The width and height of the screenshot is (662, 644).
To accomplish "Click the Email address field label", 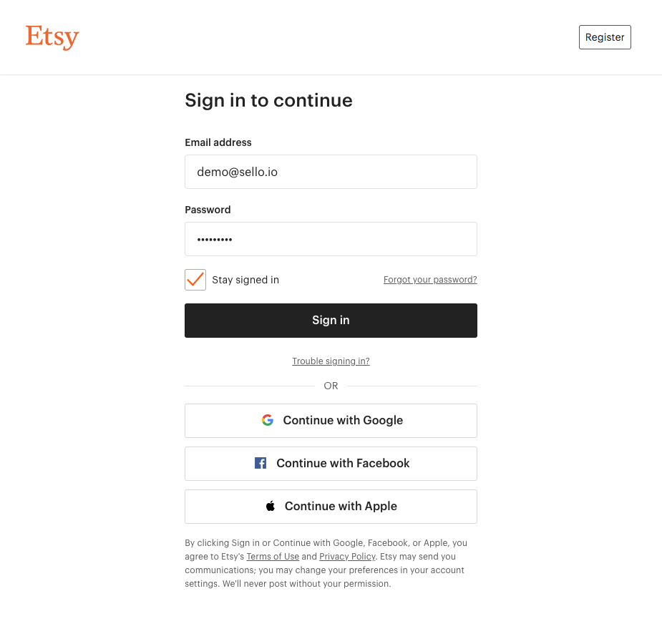I will pyautogui.click(x=218, y=142).
